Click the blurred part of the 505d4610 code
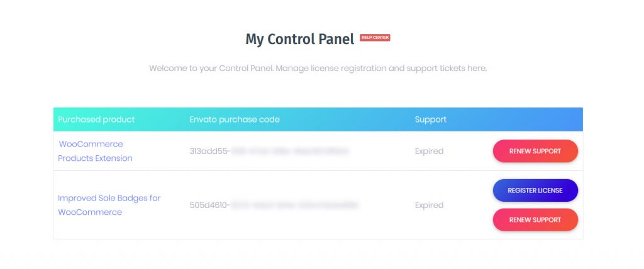This screenshot has width=644, height=269. click(x=294, y=206)
